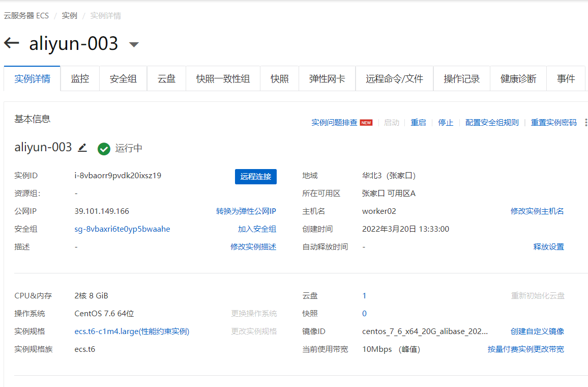The height and width of the screenshot is (387, 588).
Task: Click 按量付费实例更改带宽 link
Action: [525, 349]
